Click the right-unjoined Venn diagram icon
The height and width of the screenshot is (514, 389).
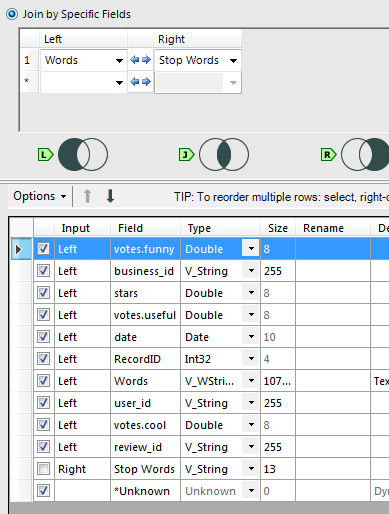(x=365, y=154)
